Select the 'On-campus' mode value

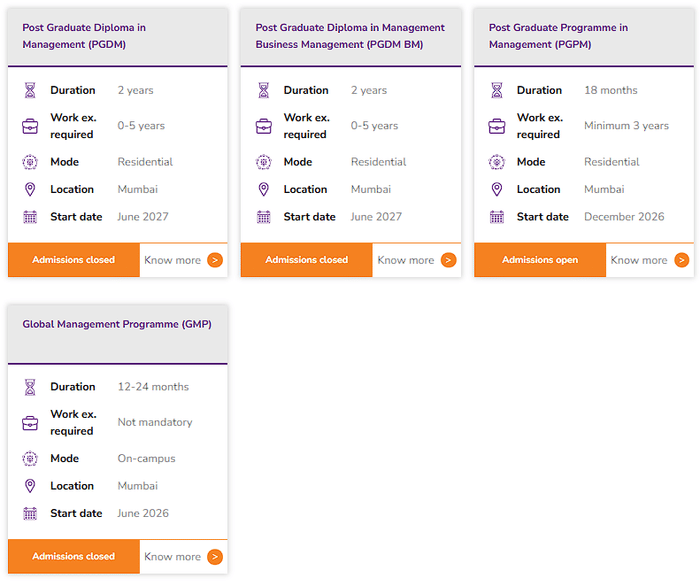pos(146,459)
